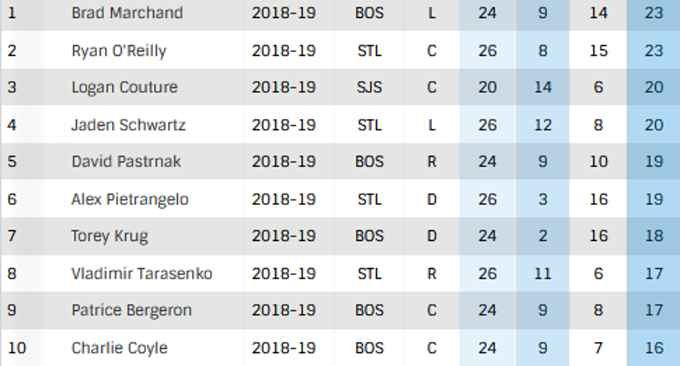Click the SJS team cell for Couture
680x366 pixels.
(369, 87)
